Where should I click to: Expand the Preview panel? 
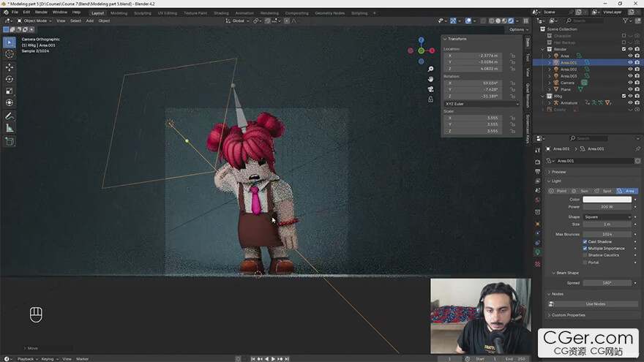click(549, 172)
